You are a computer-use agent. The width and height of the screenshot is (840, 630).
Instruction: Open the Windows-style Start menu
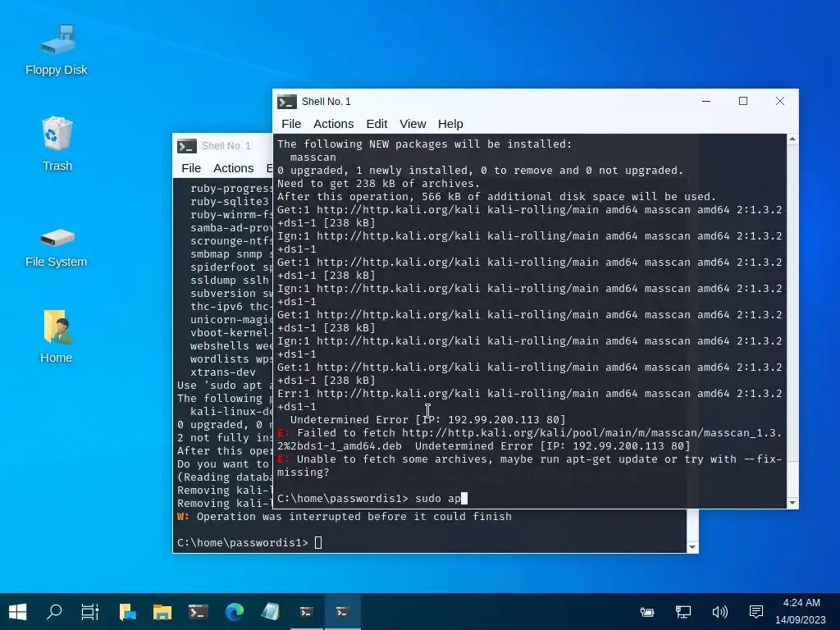(x=18, y=612)
